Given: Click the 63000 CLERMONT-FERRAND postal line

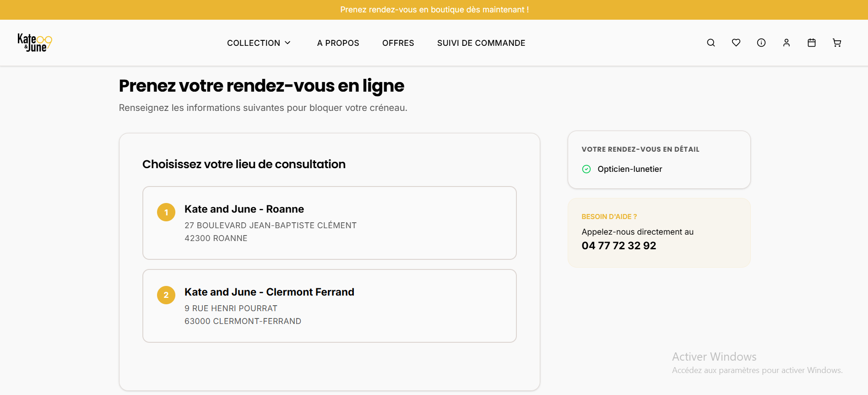Looking at the screenshot, I should tap(243, 321).
